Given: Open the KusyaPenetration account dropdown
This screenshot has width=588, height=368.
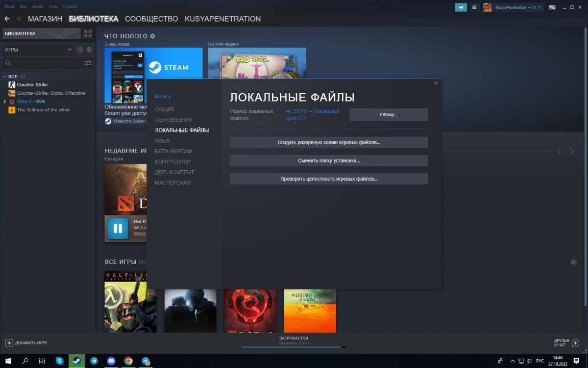Looking at the screenshot, I should [x=517, y=7].
